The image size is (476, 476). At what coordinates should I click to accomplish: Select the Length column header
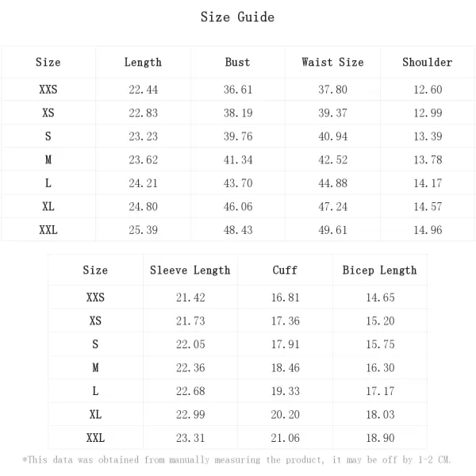pyautogui.click(x=143, y=62)
